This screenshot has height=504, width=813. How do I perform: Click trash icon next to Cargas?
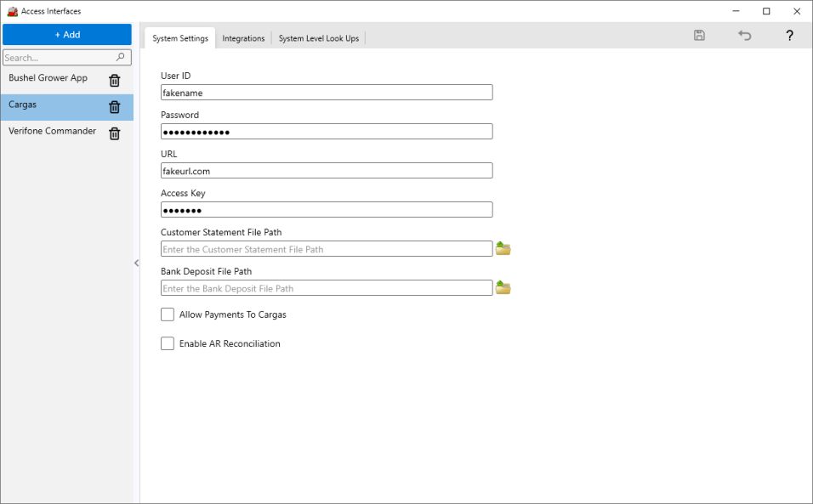115,107
